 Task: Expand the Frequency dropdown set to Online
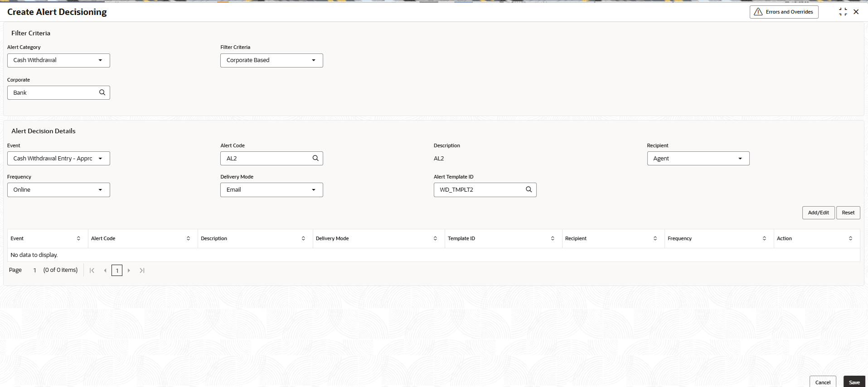click(x=58, y=190)
